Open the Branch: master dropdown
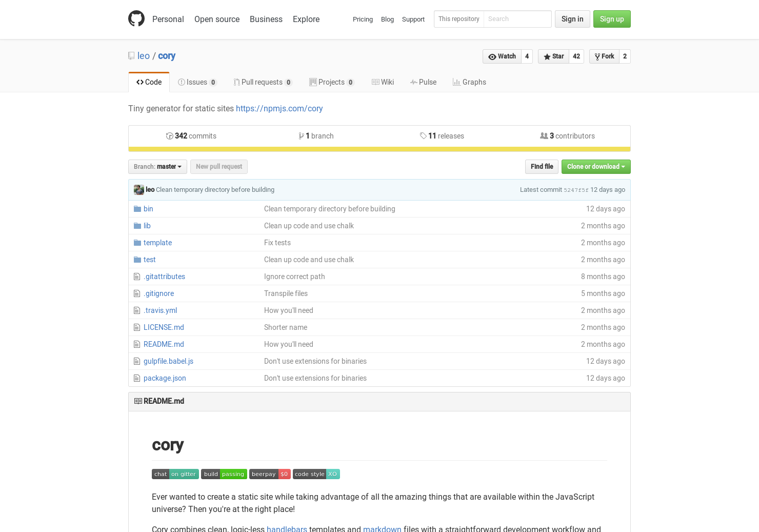Image resolution: width=759 pixels, height=532 pixels. click(157, 167)
